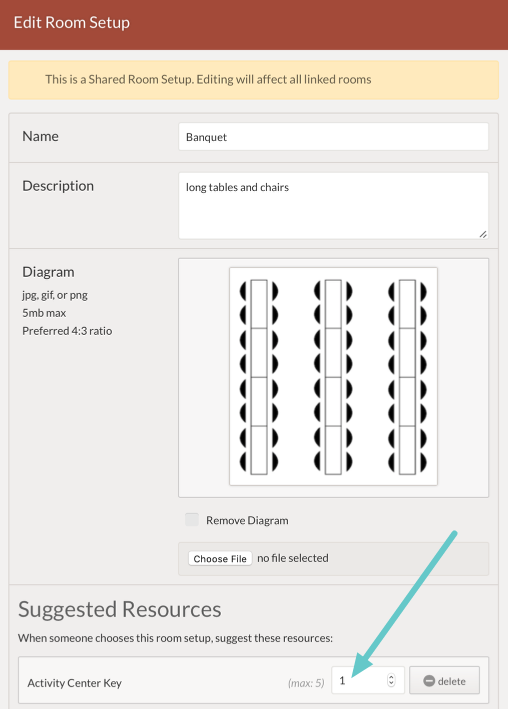Screen dimensions: 508x709
Task: Click the '5mb max' hint text
Action: pyautogui.click(x=44, y=313)
